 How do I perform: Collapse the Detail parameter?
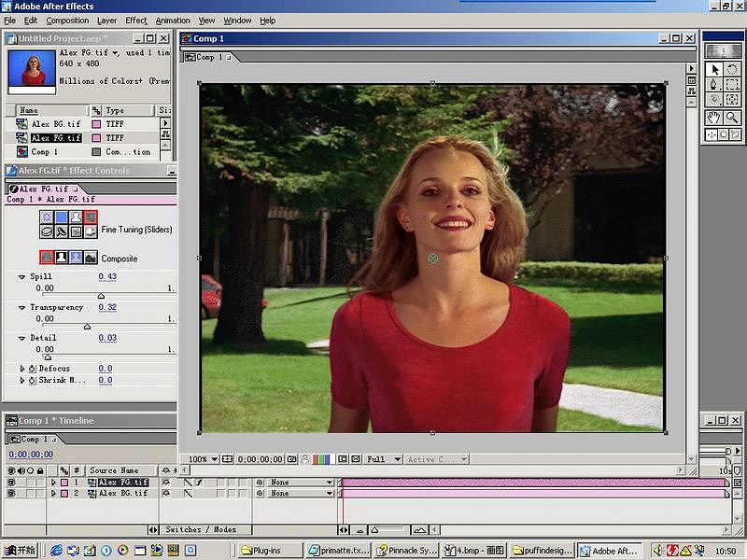[x=21, y=338]
